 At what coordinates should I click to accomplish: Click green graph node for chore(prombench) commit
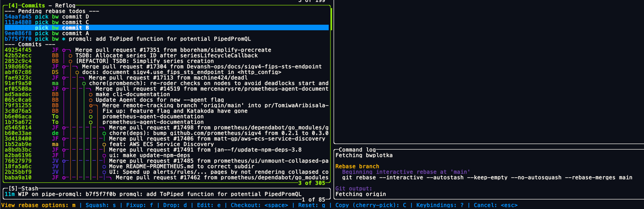(84, 84)
